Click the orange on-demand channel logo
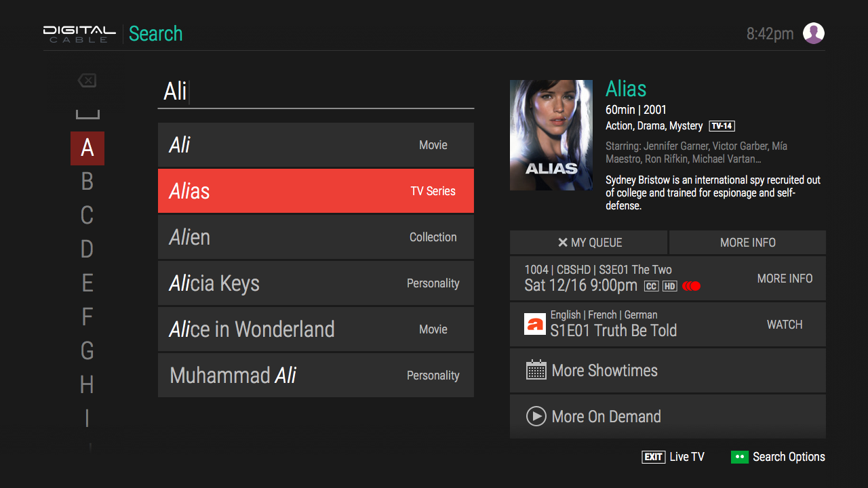The height and width of the screenshot is (488, 868). [535, 324]
